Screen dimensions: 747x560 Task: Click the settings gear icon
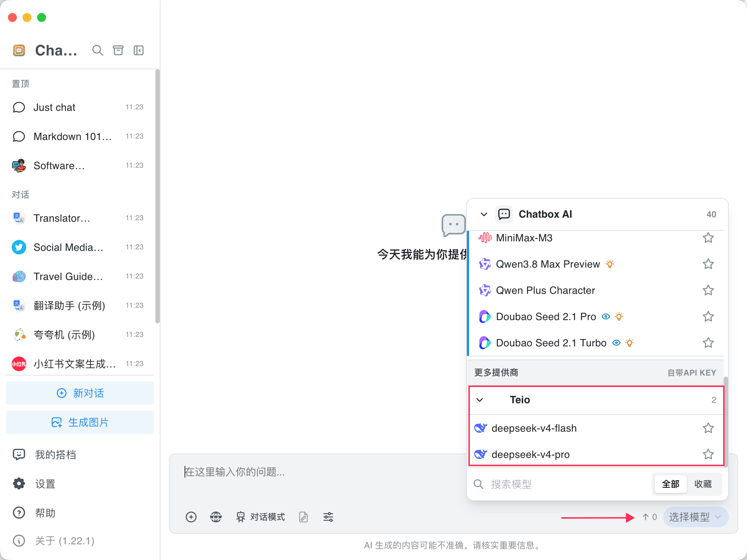pos(19,484)
